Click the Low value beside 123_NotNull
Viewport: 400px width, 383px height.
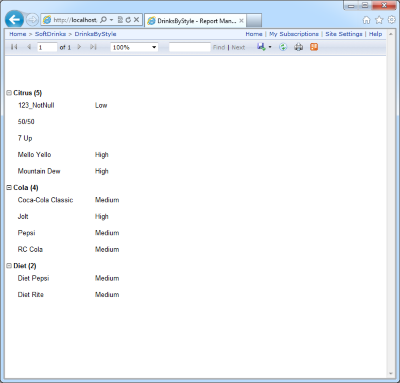(101, 105)
